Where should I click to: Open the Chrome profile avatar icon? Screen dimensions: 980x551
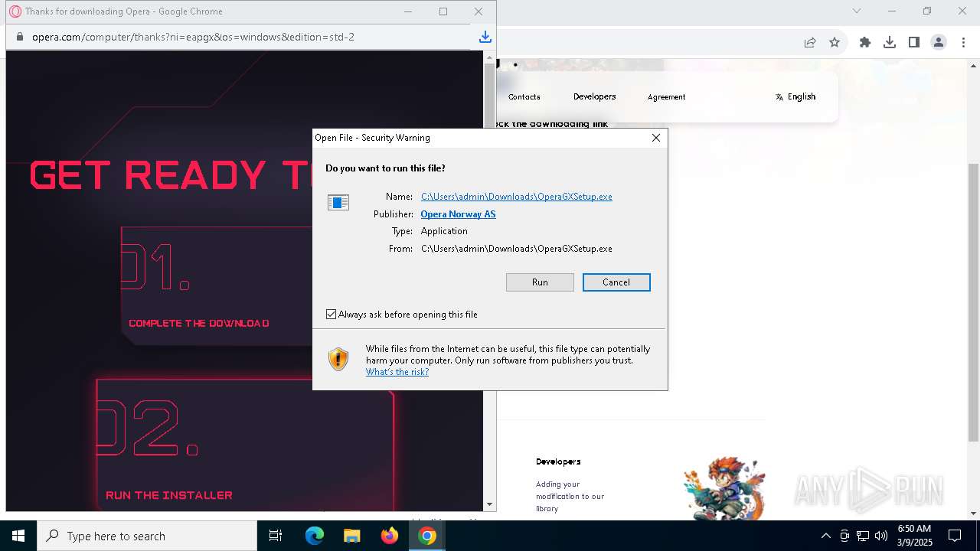(939, 43)
